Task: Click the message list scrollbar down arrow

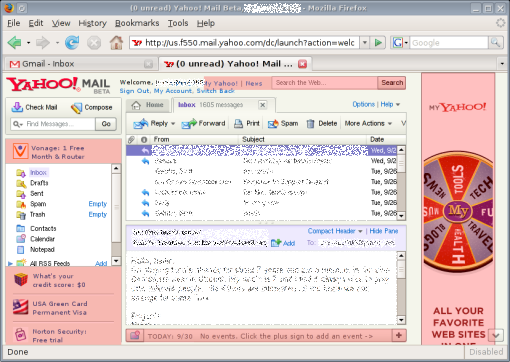Action: (401, 216)
